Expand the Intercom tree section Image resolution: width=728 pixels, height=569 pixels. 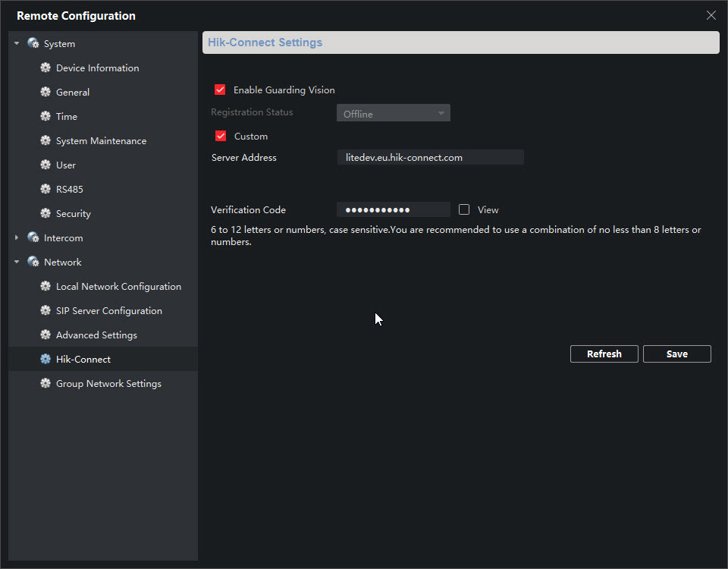[x=17, y=238]
